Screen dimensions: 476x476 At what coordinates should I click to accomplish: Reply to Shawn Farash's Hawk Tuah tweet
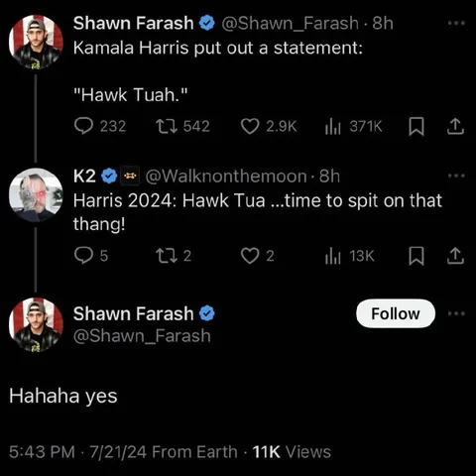(84, 126)
